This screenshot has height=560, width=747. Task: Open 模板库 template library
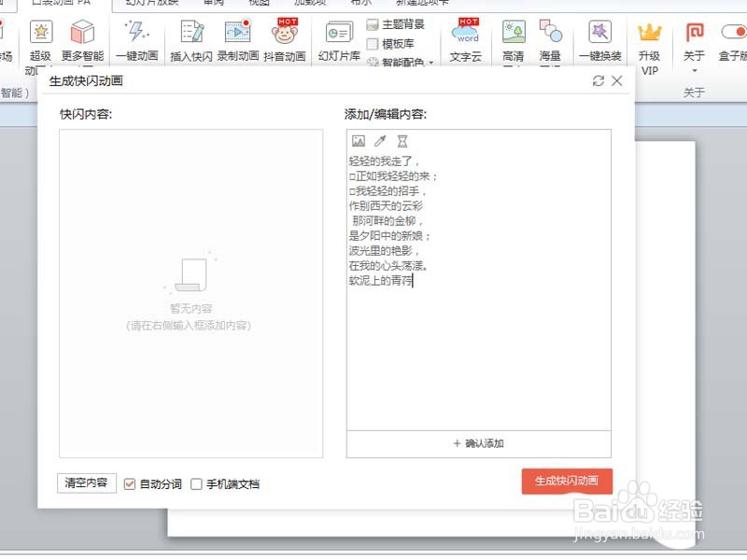(390, 44)
